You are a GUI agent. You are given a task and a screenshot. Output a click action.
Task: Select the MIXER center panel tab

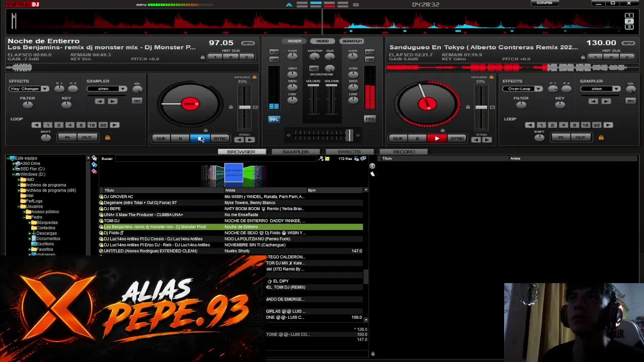295,41
